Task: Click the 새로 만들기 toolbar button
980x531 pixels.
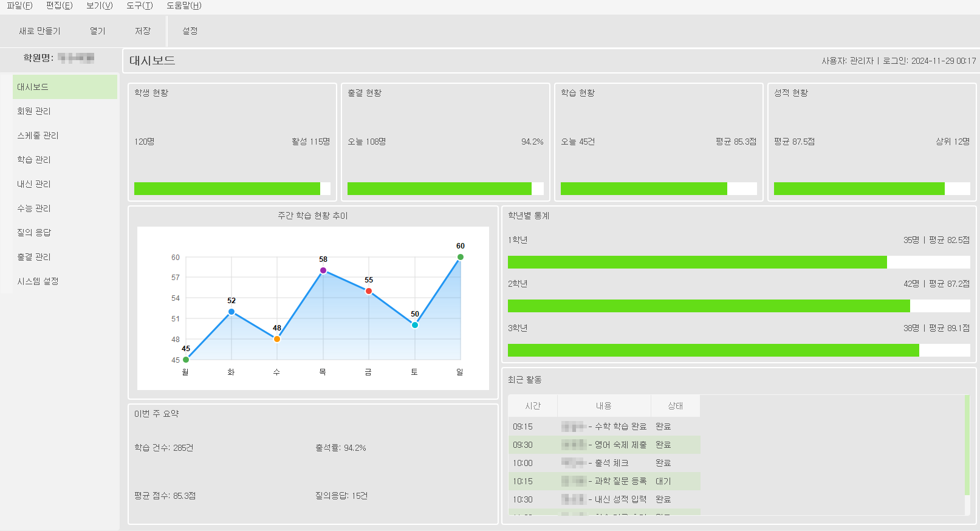Action: tap(39, 31)
